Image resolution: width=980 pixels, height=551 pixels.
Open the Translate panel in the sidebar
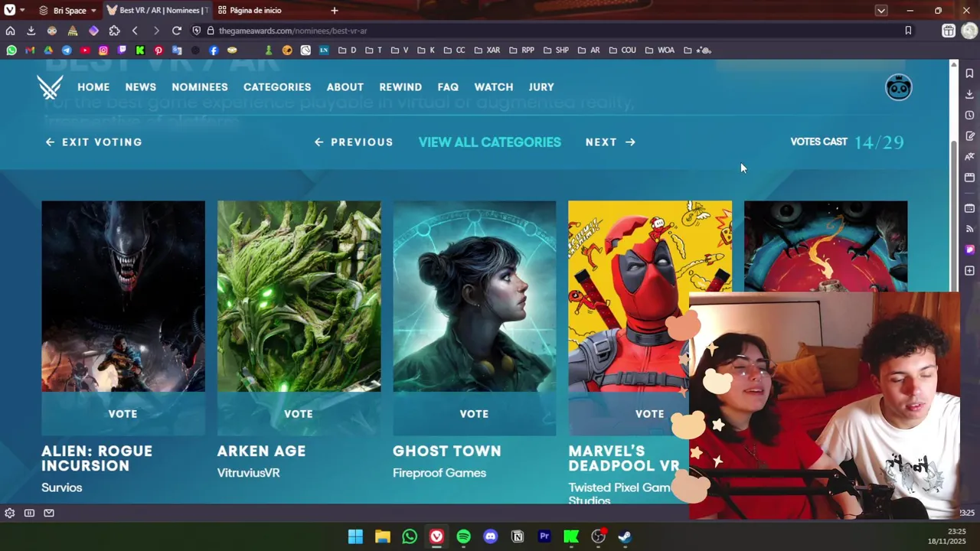(x=969, y=156)
